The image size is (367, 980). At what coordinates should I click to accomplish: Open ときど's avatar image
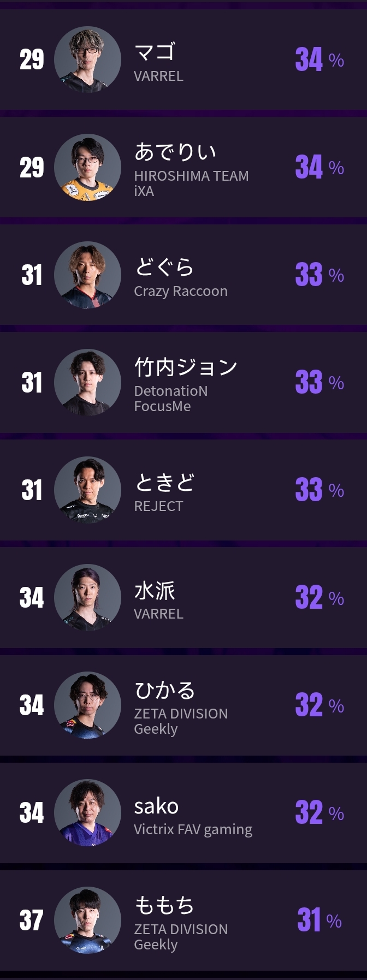tap(87, 490)
